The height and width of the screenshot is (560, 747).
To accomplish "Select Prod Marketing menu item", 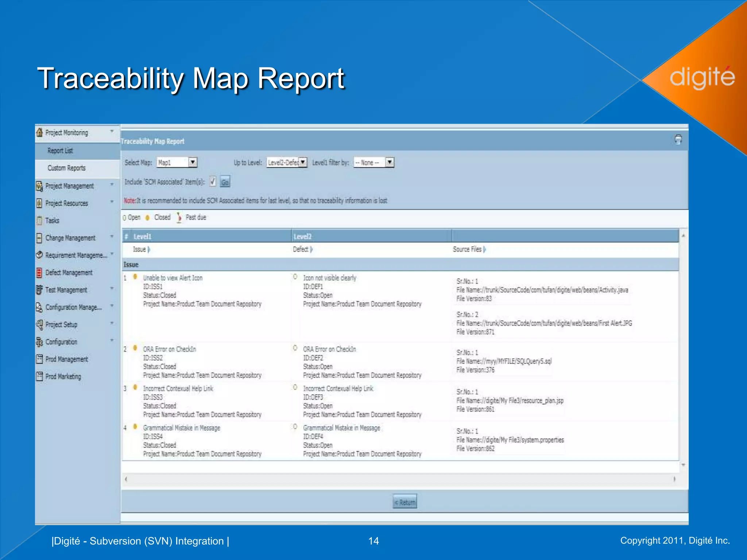I will tap(63, 377).
